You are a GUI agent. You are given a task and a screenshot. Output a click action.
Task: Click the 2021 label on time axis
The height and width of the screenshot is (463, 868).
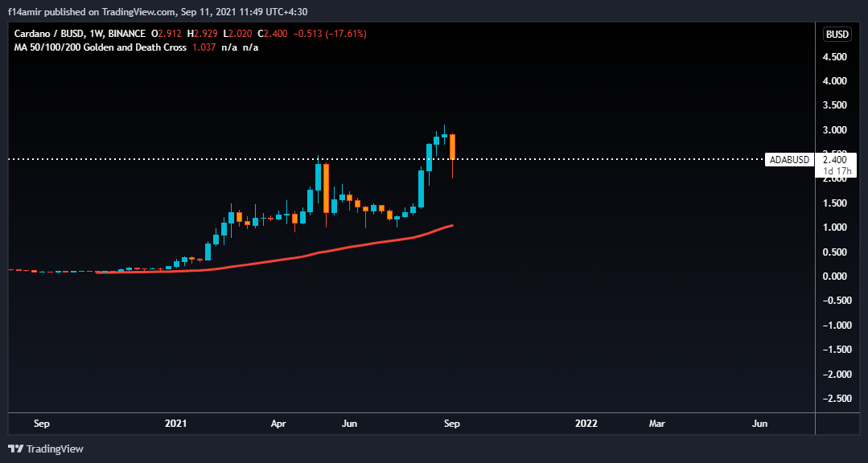pyautogui.click(x=176, y=424)
